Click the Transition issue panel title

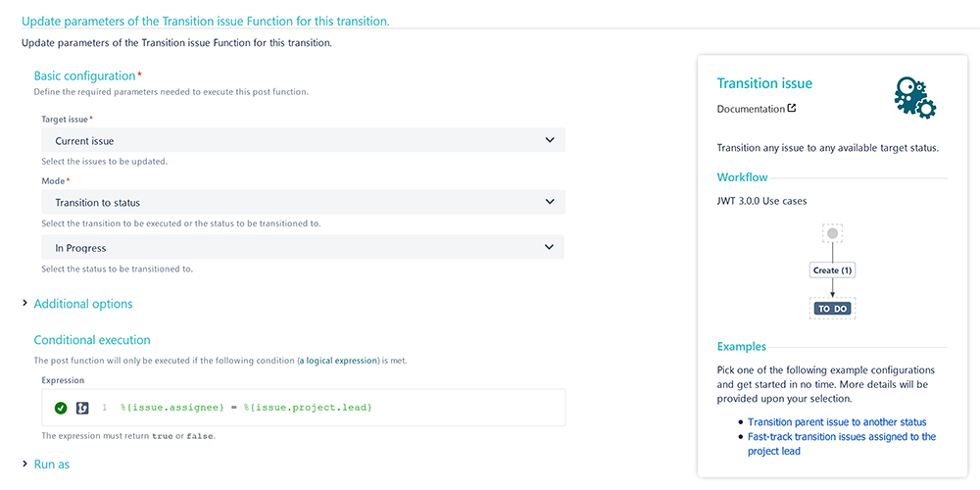point(764,83)
